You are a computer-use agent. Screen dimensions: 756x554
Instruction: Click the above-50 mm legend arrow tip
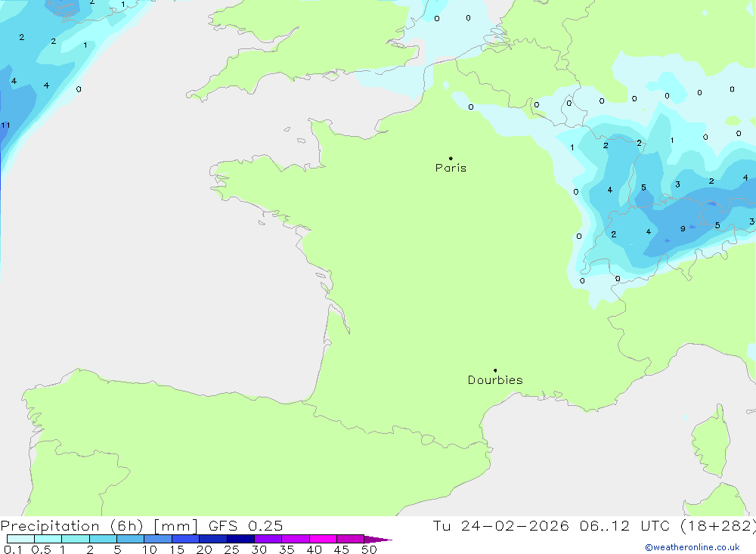pos(378,540)
